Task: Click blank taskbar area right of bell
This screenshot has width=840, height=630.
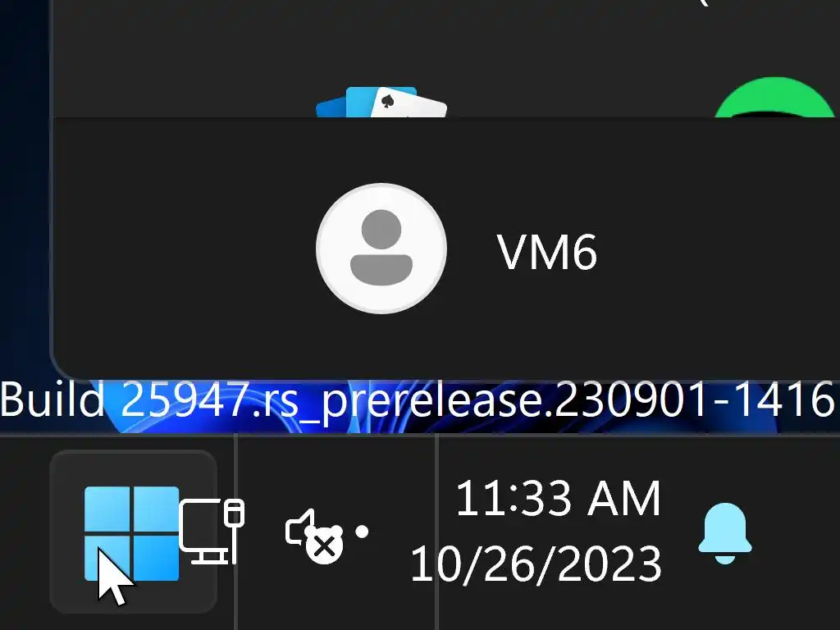Action: pyautogui.click(x=798, y=533)
